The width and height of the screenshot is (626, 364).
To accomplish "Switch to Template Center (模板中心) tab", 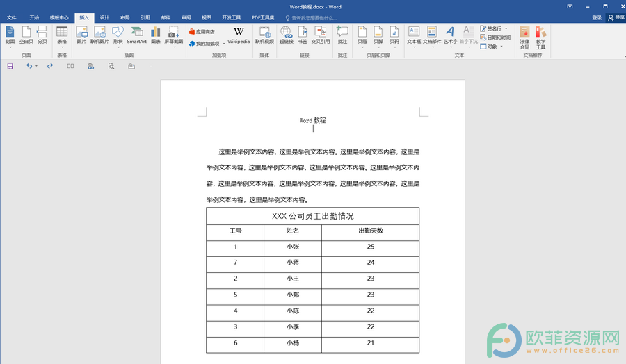I will click(x=59, y=17).
